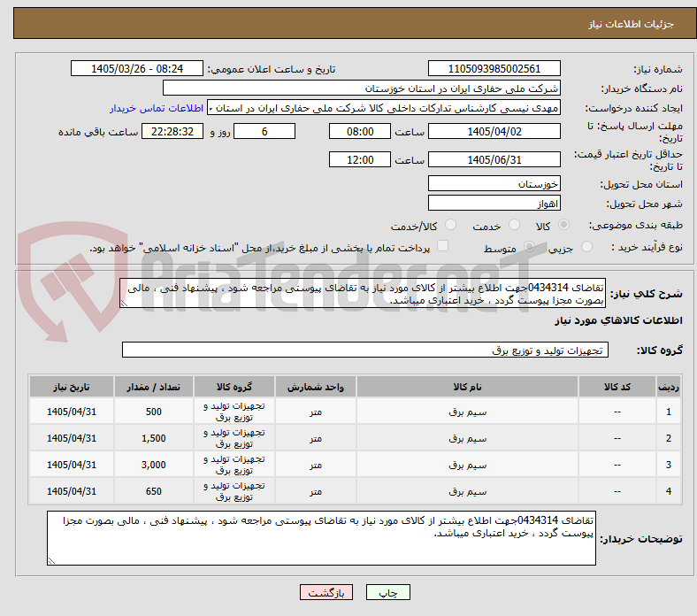697x616 pixels.
Task: Click the price validity date 1405/06/31
Action: pos(494,159)
